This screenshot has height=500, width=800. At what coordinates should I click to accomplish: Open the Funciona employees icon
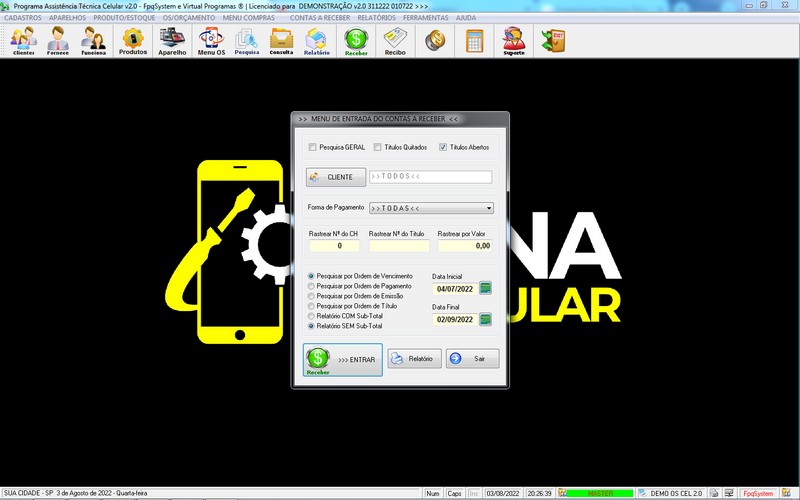(x=93, y=41)
